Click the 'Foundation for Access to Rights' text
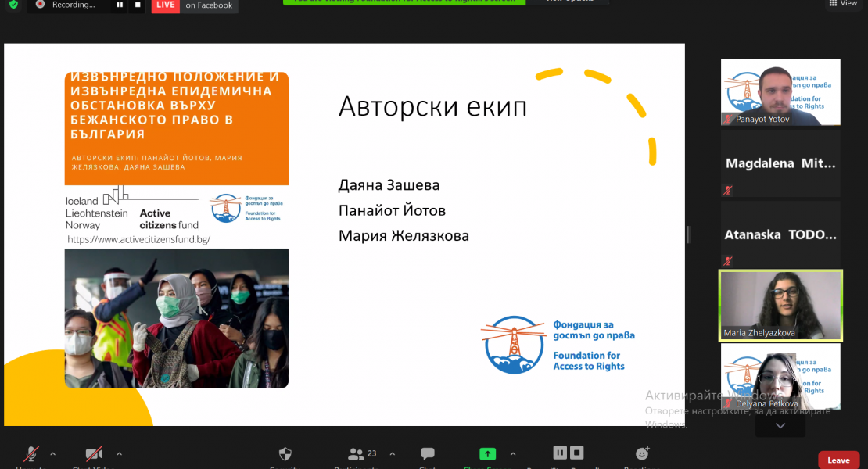Screen dimensions: 868x469 (589, 360)
